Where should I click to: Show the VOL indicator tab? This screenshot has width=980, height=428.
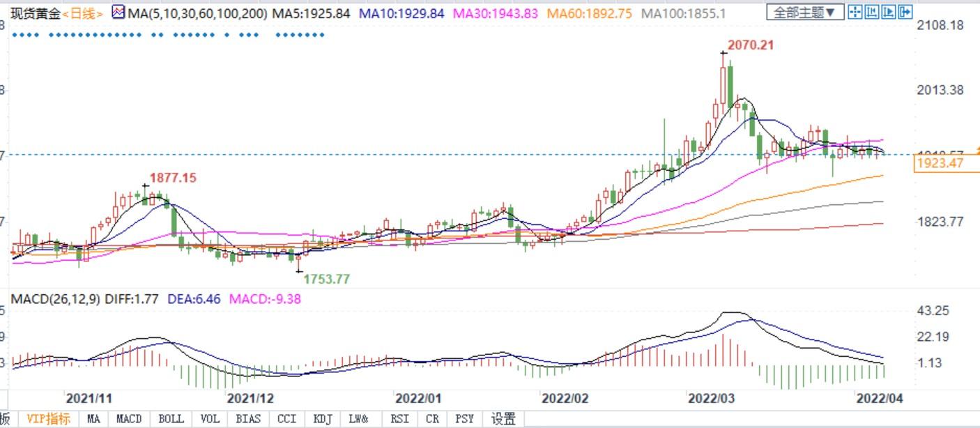pyautogui.click(x=209, y=419)
